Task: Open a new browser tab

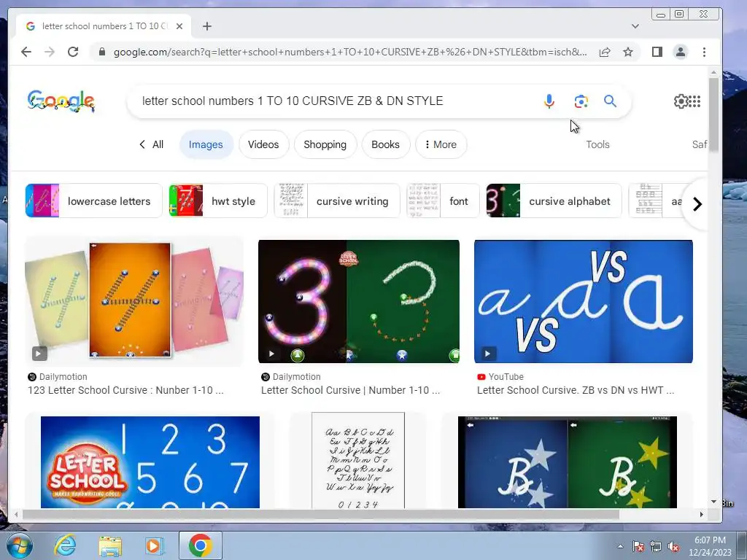Action: click(x=206, y=26)
